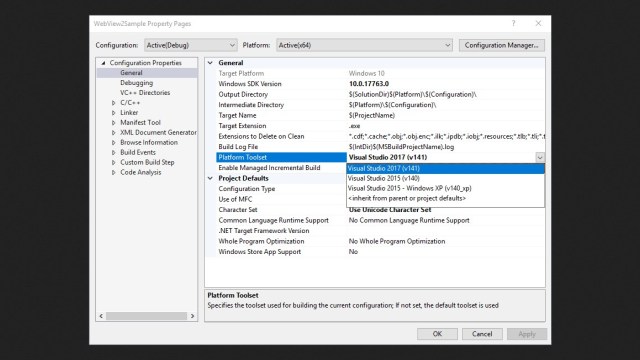Expand XML Document Generator node

tap(113, 133)
